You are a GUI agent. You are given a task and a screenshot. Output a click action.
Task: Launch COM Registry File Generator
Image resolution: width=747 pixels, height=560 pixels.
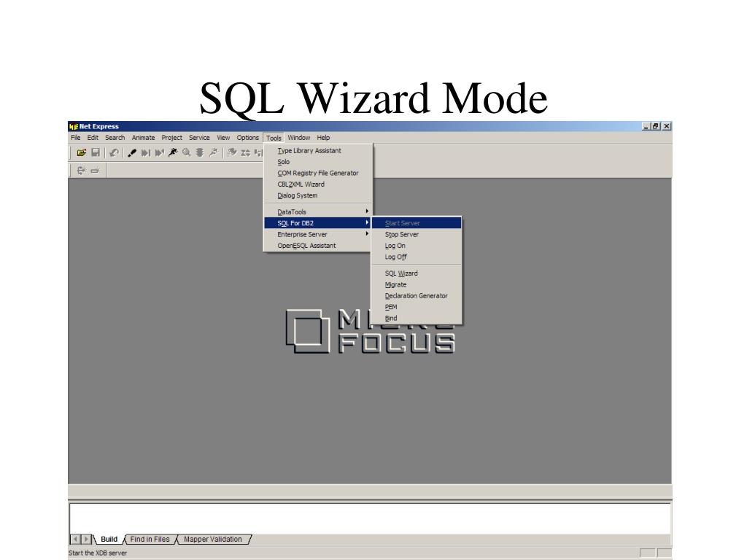pyautogui.click(x=318, y=173)
